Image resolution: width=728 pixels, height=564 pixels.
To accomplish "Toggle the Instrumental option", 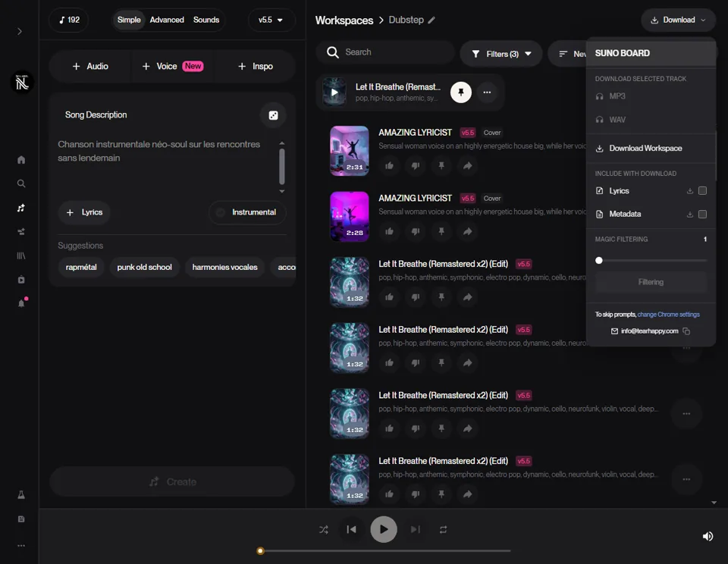I will click(x=247, y=212).
